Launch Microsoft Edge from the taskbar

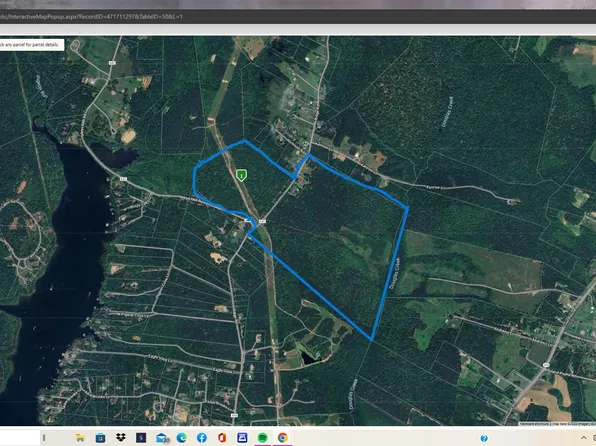pyautogui.click(x=182, y=438)
